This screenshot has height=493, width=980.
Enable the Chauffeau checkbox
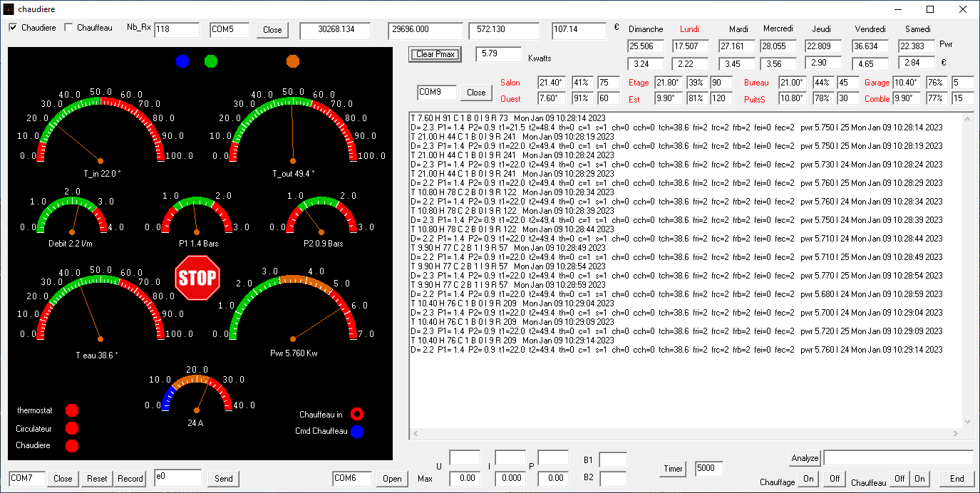tap(69, 28)
